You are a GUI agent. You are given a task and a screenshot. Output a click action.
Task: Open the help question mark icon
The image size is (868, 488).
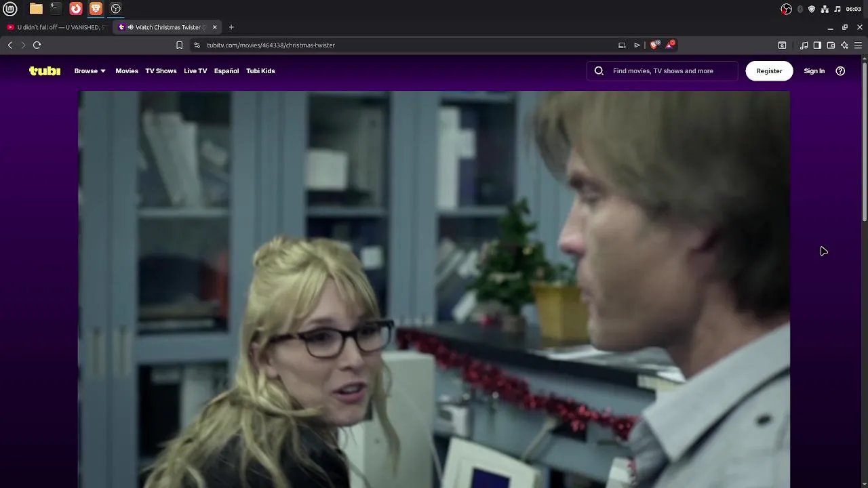(840, 70)
